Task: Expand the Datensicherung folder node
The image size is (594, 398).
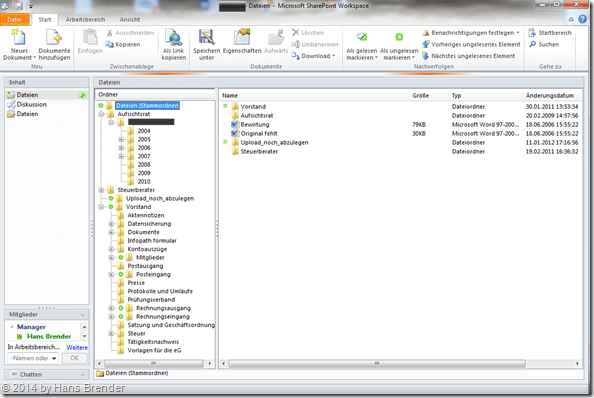Action: click(x=111, y=224)
